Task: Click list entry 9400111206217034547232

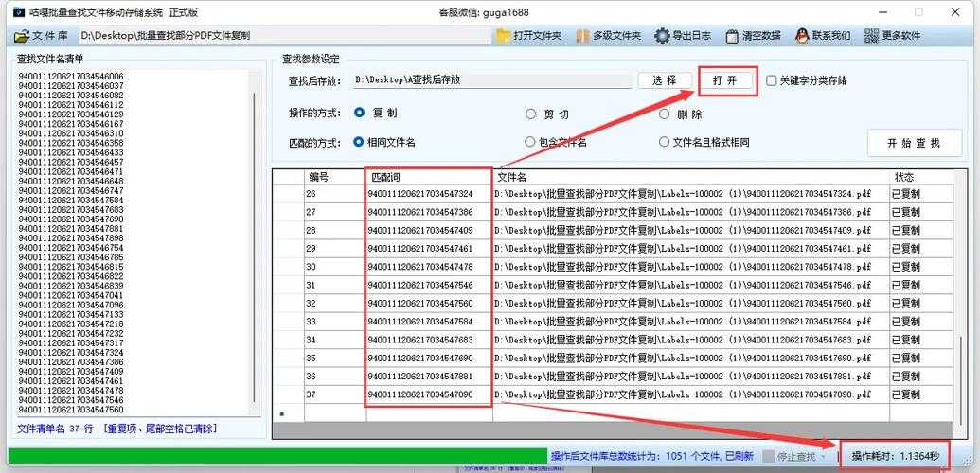Action: point(71,333)
